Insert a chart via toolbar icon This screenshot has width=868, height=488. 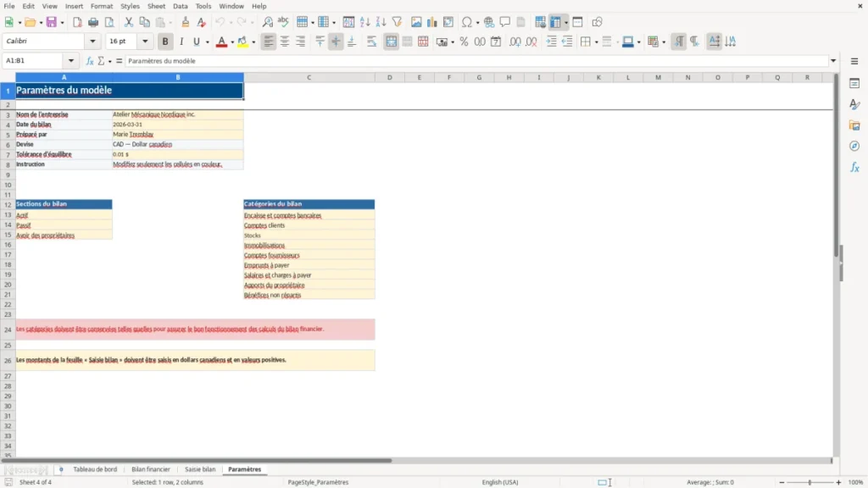[x=431, y=22]
